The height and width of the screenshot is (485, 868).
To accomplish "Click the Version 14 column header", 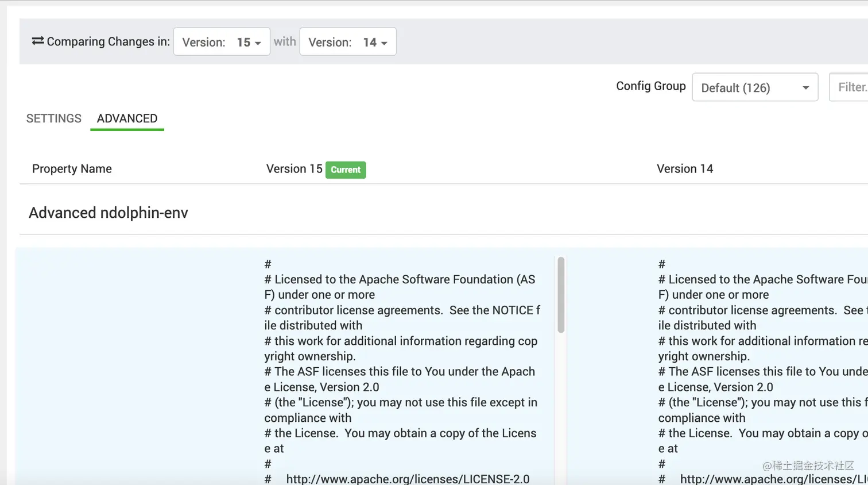I will click(x=685, y=169).
